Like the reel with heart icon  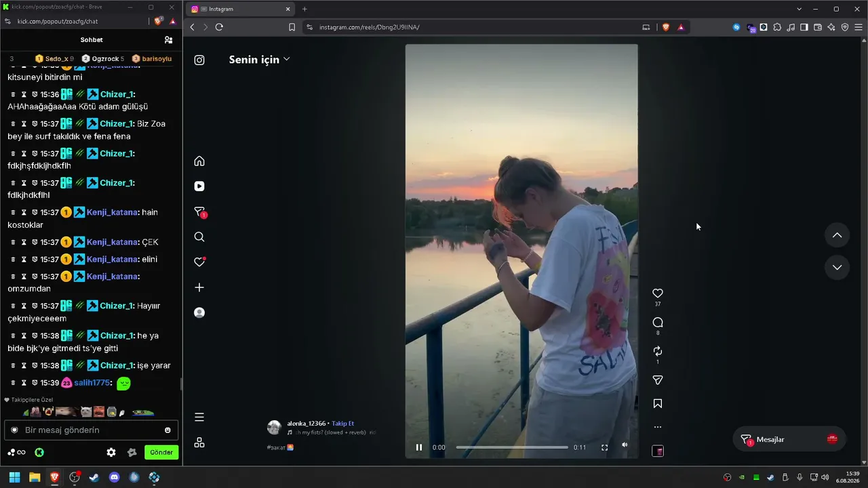click(x=657, y=293)
